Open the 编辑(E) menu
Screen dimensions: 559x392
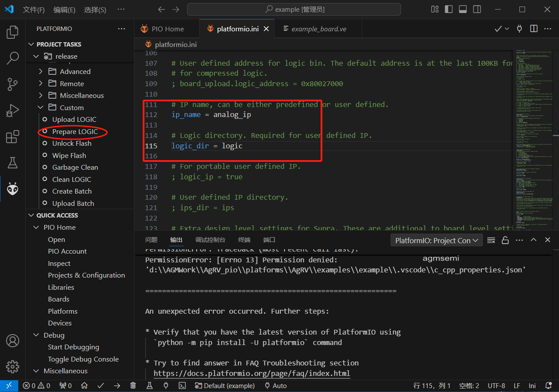(64, 10)
